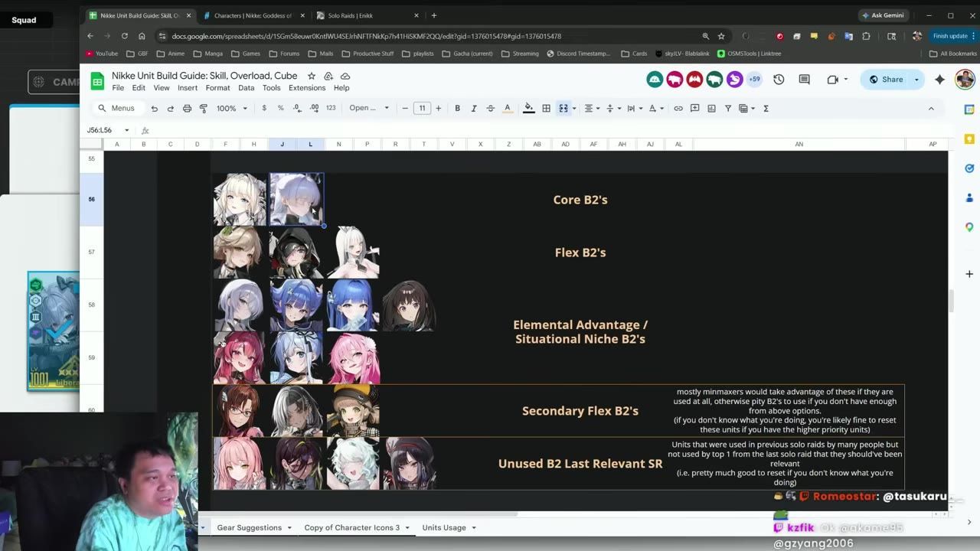Open Copy of Character Icons 3 tab
The height and width of the screenshot is (551, 980).
click(352, 527)
